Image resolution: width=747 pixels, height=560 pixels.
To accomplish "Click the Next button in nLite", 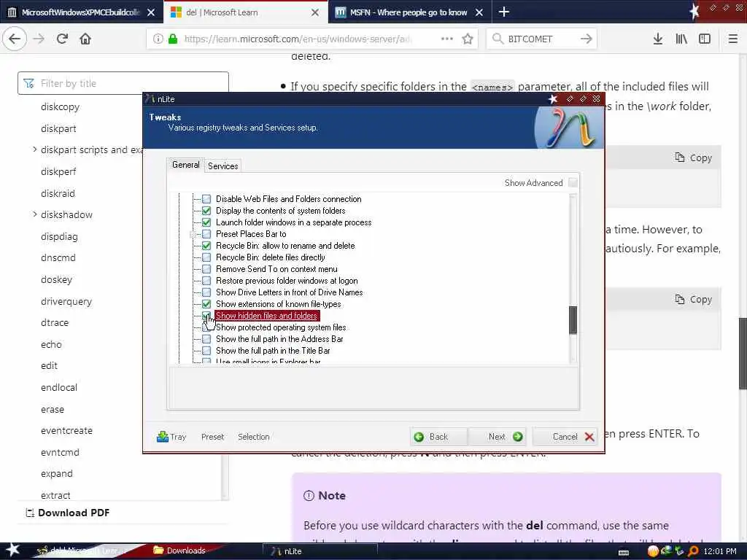I will tap(498, 437).
